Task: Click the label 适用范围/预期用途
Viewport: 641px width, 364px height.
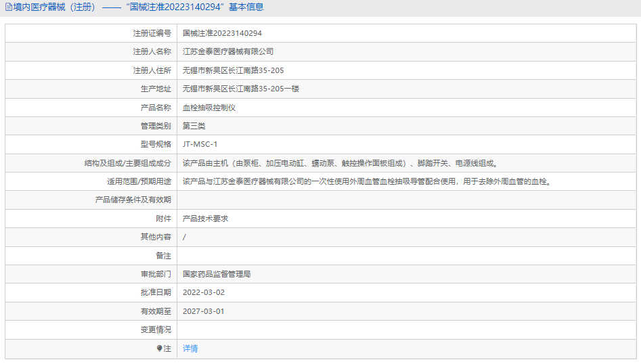Action: tap(139, 181)
